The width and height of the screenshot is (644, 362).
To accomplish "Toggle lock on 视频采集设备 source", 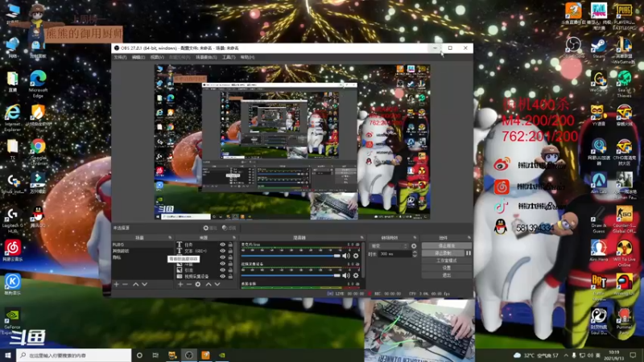I will pyautogui.click(x=230, y=276).
